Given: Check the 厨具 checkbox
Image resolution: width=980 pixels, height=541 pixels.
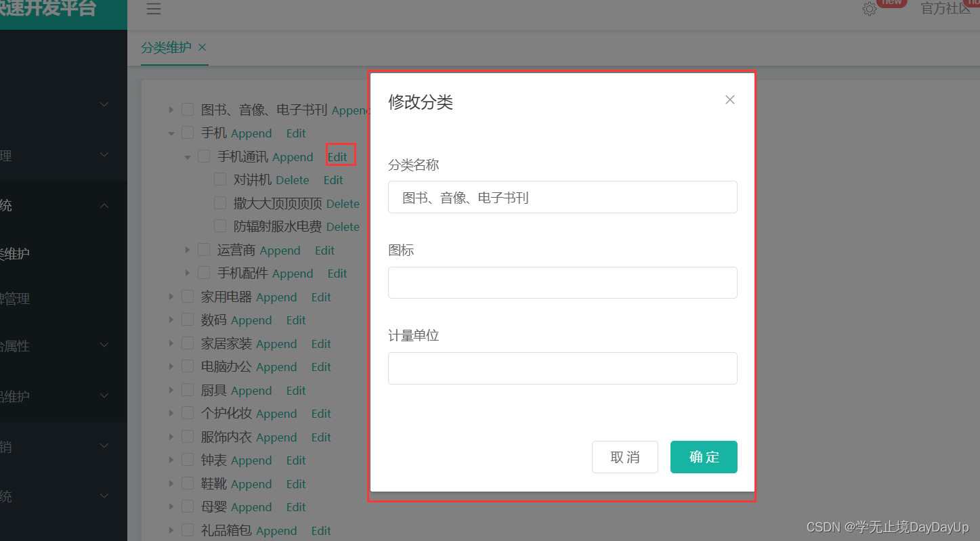Looking at the screenshot, I should pos(188,390).
